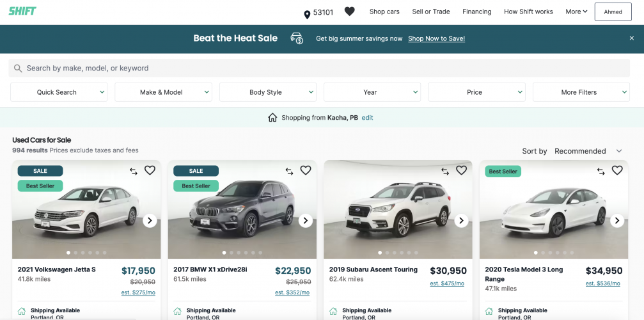Image resolution: width=644 pixels, height=320 pixels.
Task: Click shipping home icon on Volkswagen Jetta card
Action: [x=22, y=312]
